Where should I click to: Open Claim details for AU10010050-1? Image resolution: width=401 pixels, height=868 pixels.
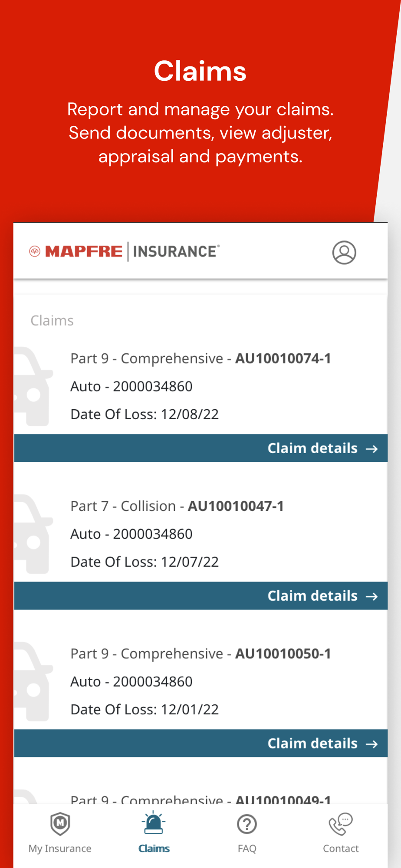point(322,743)
